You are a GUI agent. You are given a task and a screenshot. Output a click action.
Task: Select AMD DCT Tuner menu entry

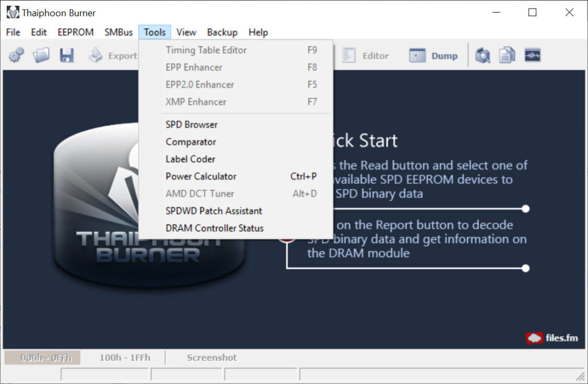[236, 194]
